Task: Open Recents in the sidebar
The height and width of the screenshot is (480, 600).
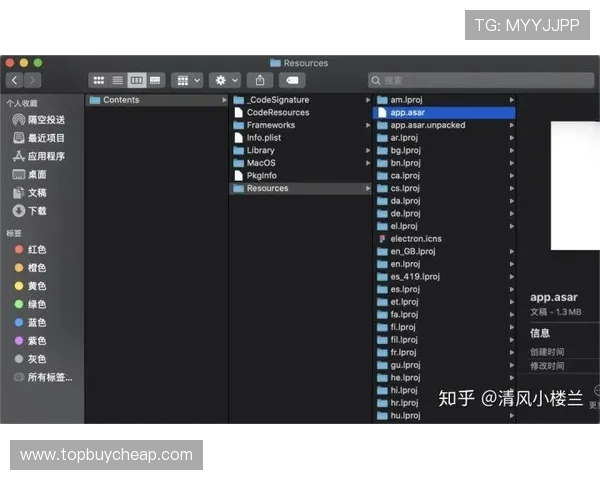Action: click(x=38, y=138)
